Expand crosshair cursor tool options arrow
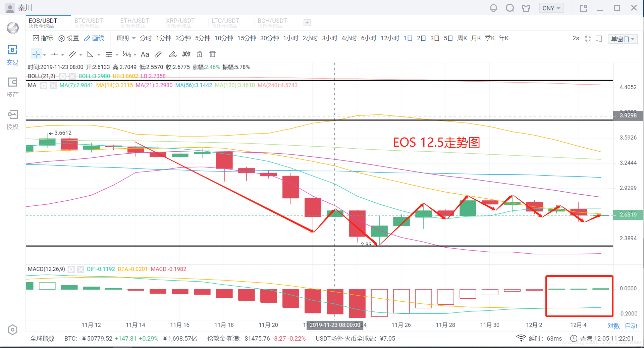The image size is (644, 348). pyautogui.click(x=44, y=55)
